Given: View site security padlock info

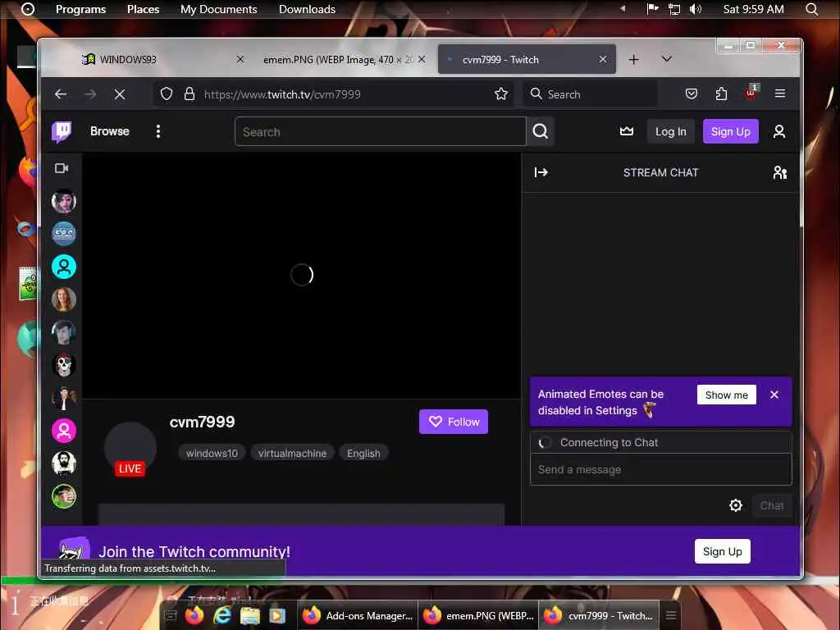Looking at the screenshot, I should (x=189, y=94).
